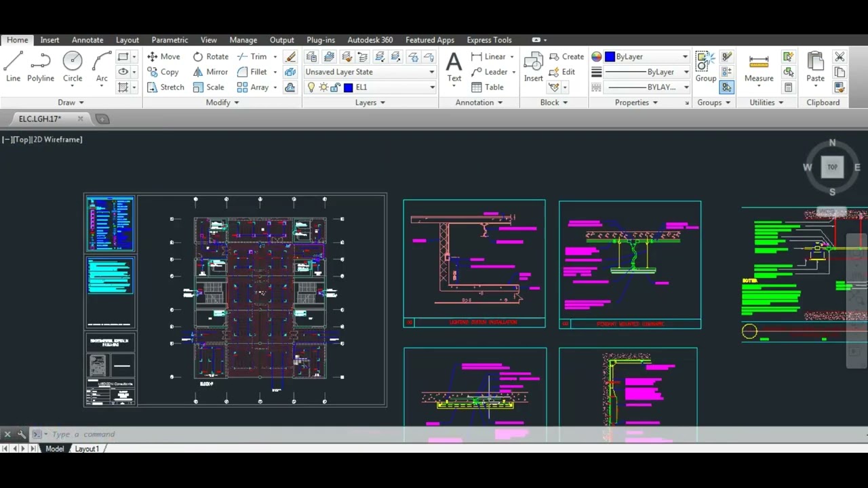Click the Insert block tool
868x488 pixels.
[534, 66]
